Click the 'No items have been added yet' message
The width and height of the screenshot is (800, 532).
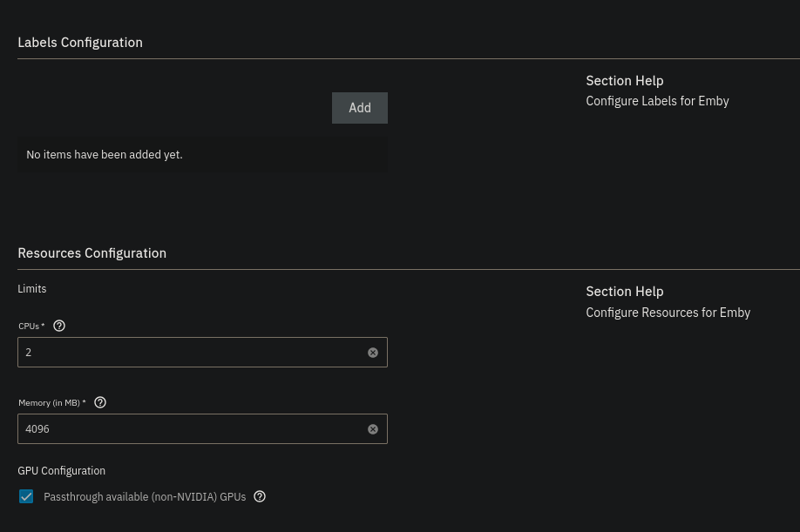tap(105, 154)
